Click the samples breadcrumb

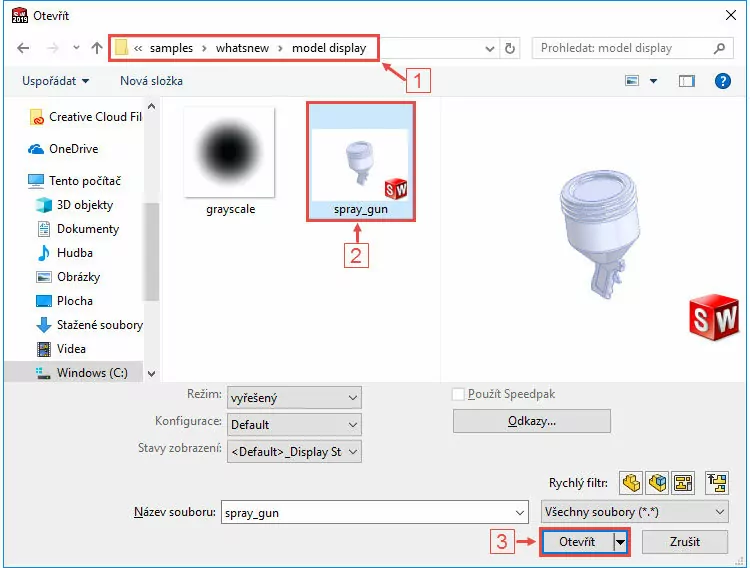tap(171, 48)
